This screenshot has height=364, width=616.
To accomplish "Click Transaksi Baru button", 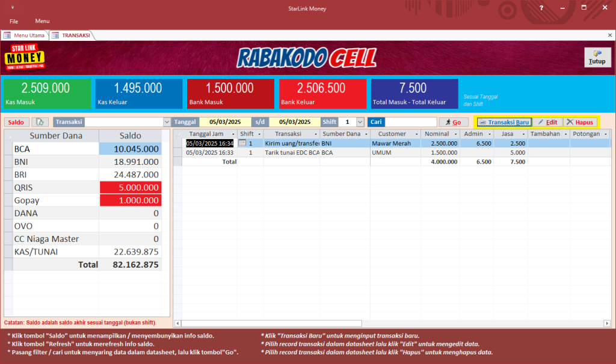I will 505,122.
